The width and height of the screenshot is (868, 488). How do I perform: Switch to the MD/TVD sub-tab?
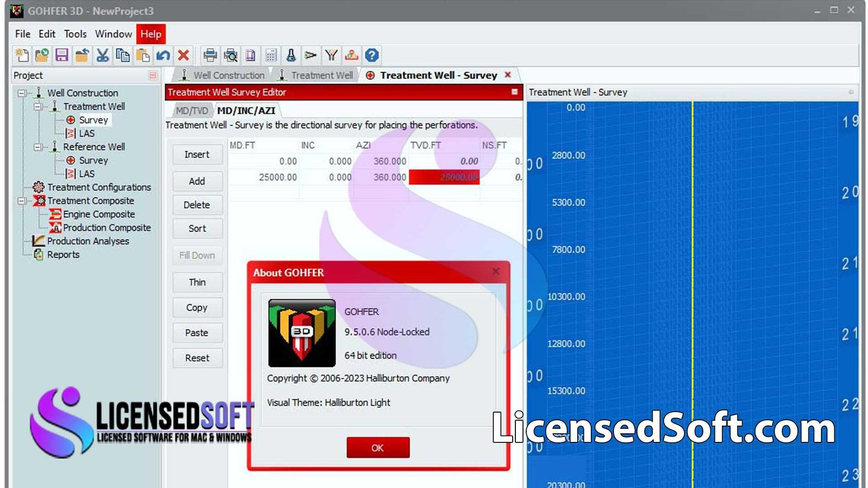192,111
